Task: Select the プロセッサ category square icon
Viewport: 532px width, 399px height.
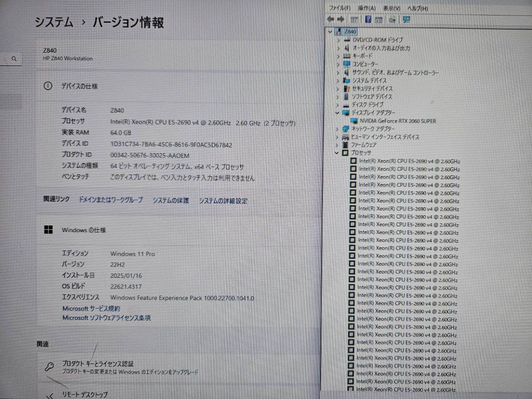Action: 345,153
